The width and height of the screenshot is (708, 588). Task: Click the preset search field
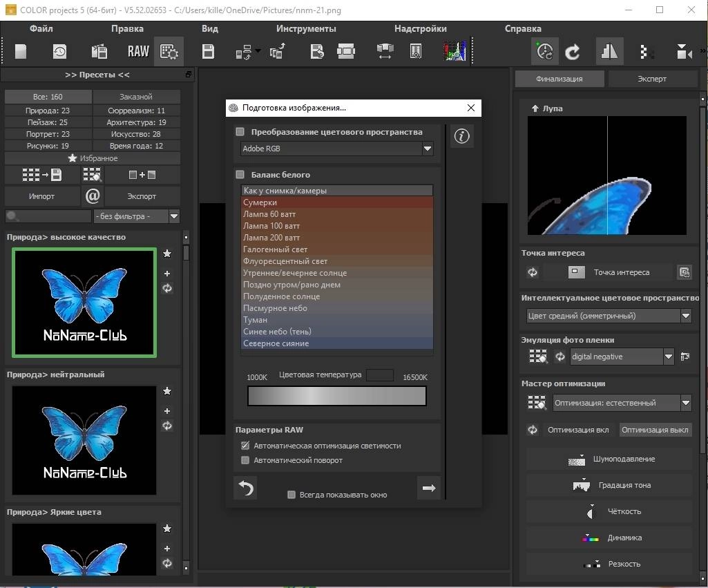pos(49,216)
